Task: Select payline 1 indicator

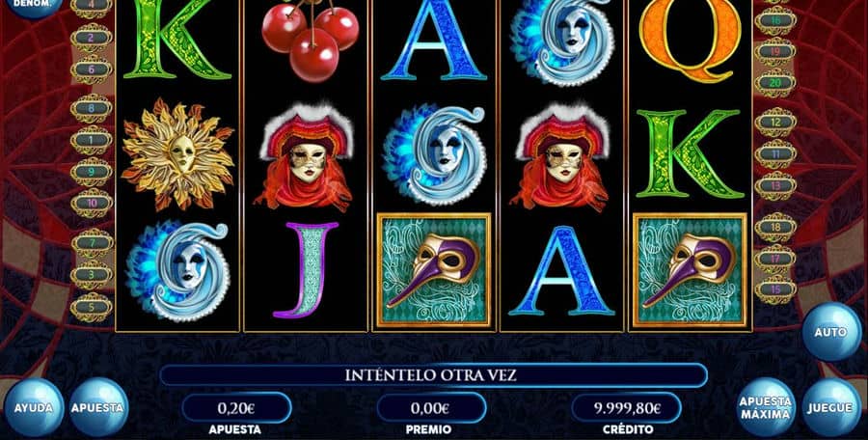Action: (92, 140)
